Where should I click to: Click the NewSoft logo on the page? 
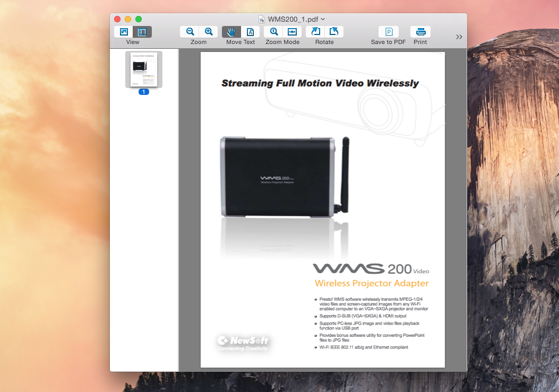tap(243, 344)
